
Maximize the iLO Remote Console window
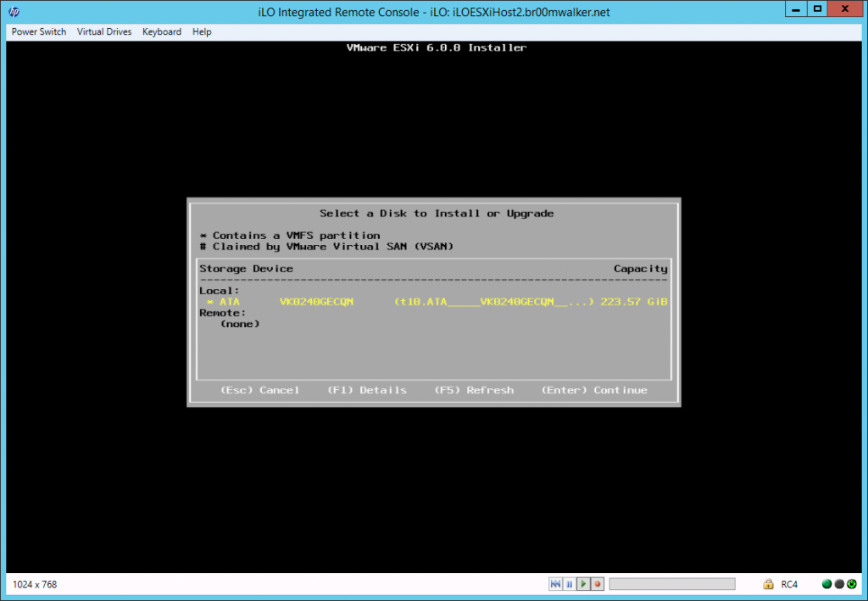(x=817, y=8)
